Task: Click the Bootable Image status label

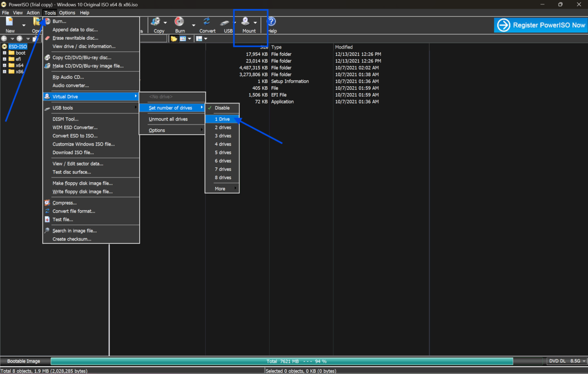Action: click(24, 361)
